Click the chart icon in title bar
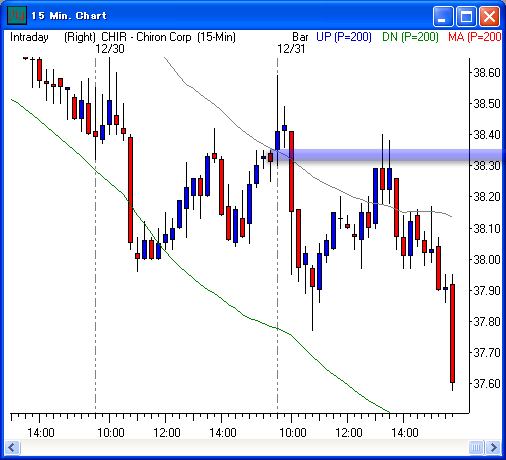Screen dimensions: 506x460 click(x=17, y=16)
